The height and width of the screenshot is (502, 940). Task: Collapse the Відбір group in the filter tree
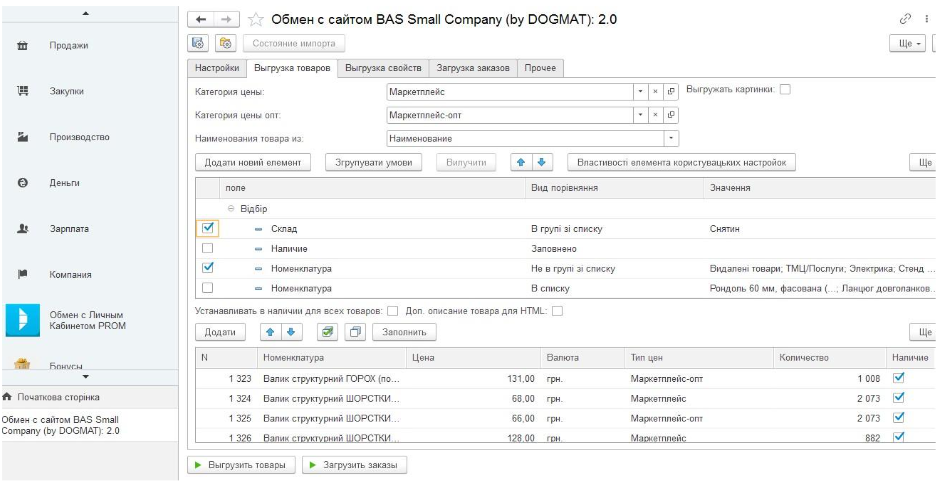(x=231, y=209)
